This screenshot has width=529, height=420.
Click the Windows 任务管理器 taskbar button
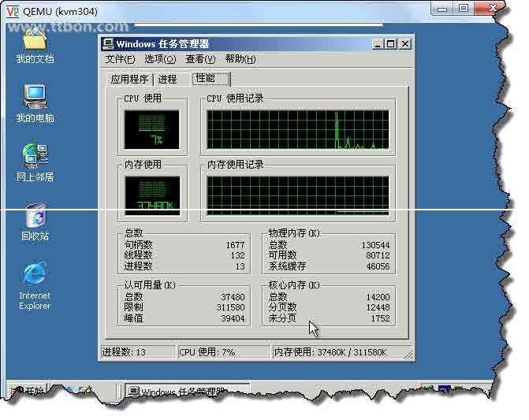click(x=188, y=392)
